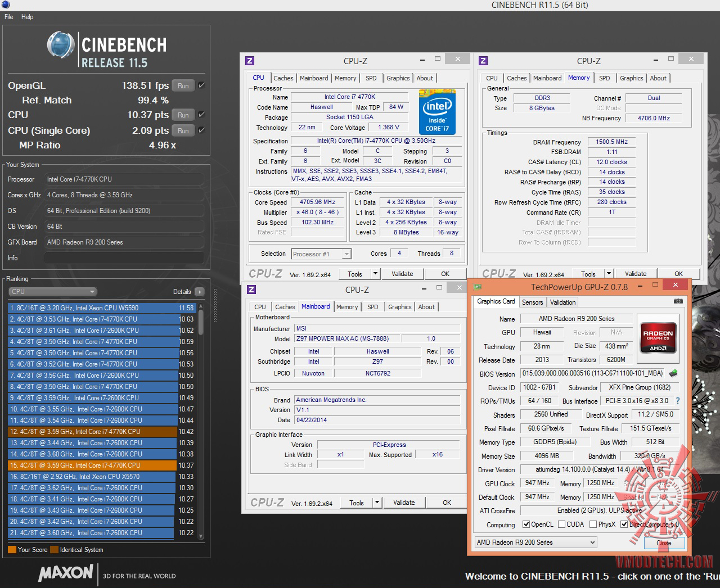This screenshot has height=588, width=720.
Task: Click the GPU Clock 947 MHz value
Action: 538,483
